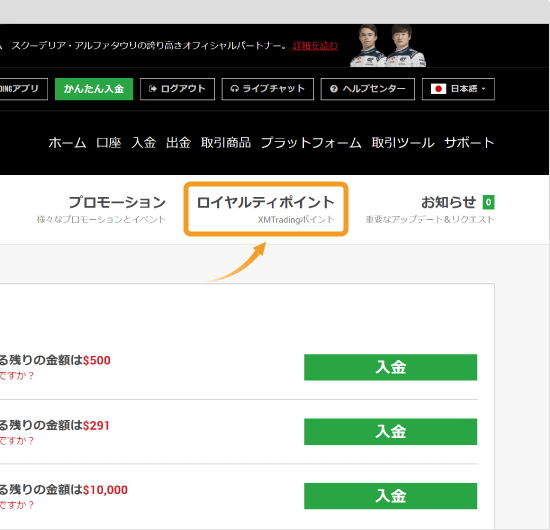This screenshot has height=530, width=550.
Task: Click 入金 button in the $10,000 row
Action: 390,496
